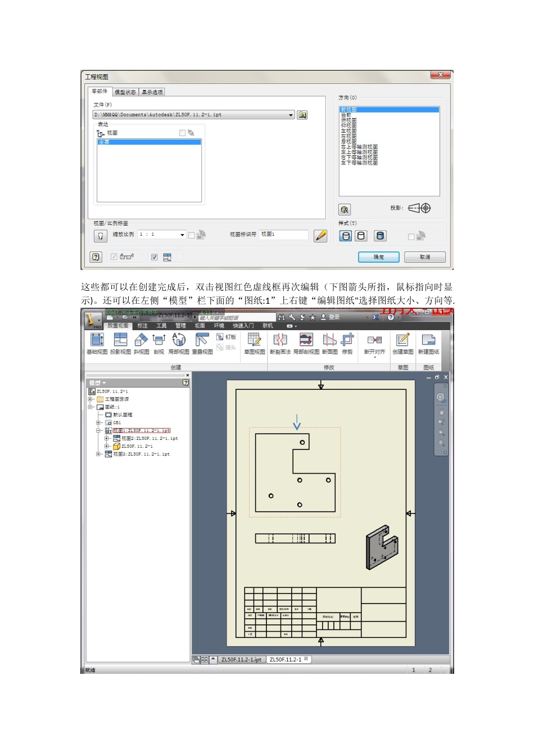This screenshot has width=534, height=756.
Task: Click the browse file icon beside file path
Action: 302,115
